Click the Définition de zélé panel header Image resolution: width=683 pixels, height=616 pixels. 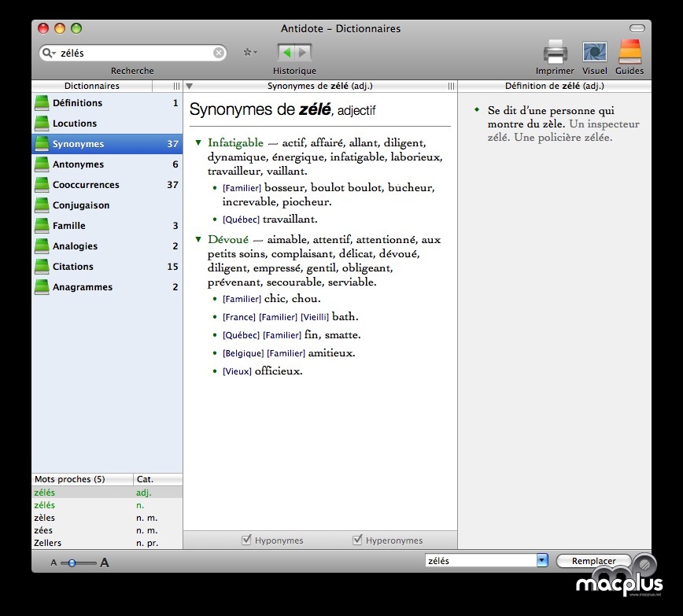point(555,87)
